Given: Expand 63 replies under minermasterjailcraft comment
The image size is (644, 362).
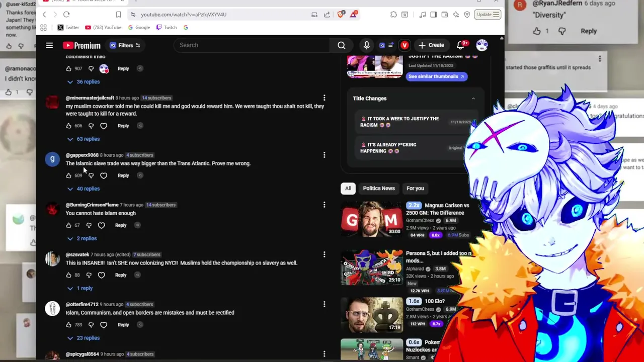Looking at the screenshot, I should pos(84,139).
